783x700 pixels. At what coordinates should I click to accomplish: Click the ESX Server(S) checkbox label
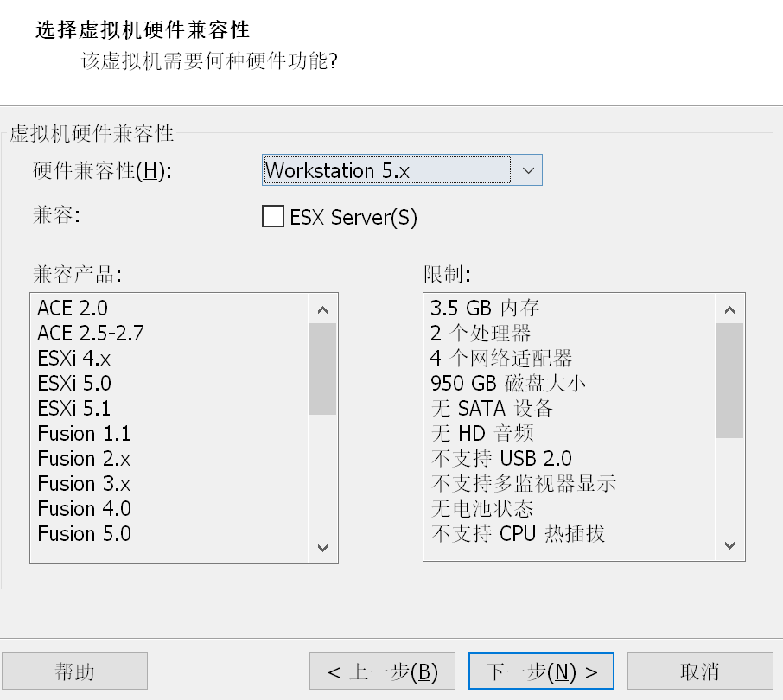pos(353,217)
